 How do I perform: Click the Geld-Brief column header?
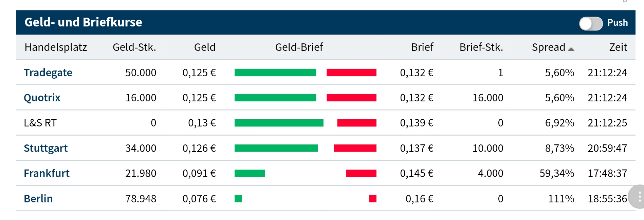pyautogui.click(x=299, y=47)
